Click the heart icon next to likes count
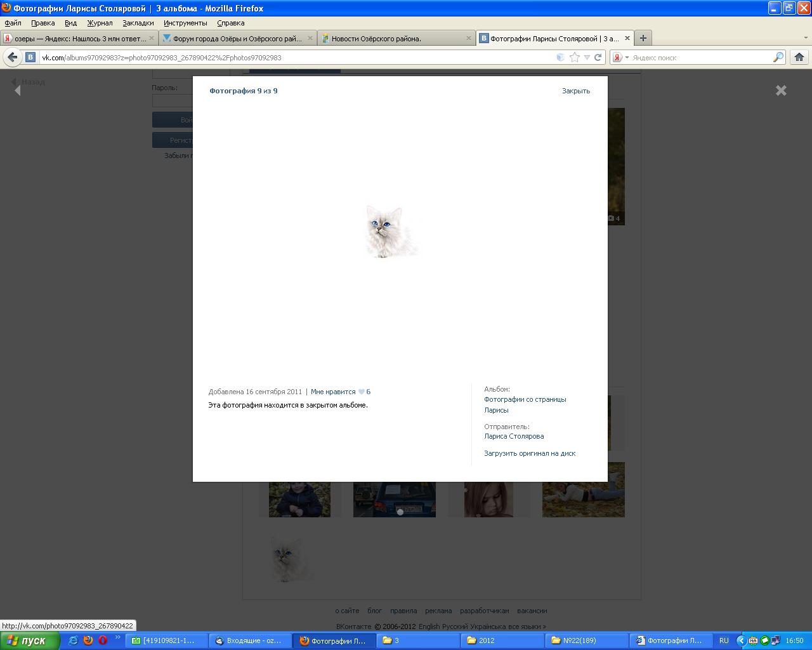The width and height of the screenshot is (812, 650). pyautogui.click(x=362, y=392)
